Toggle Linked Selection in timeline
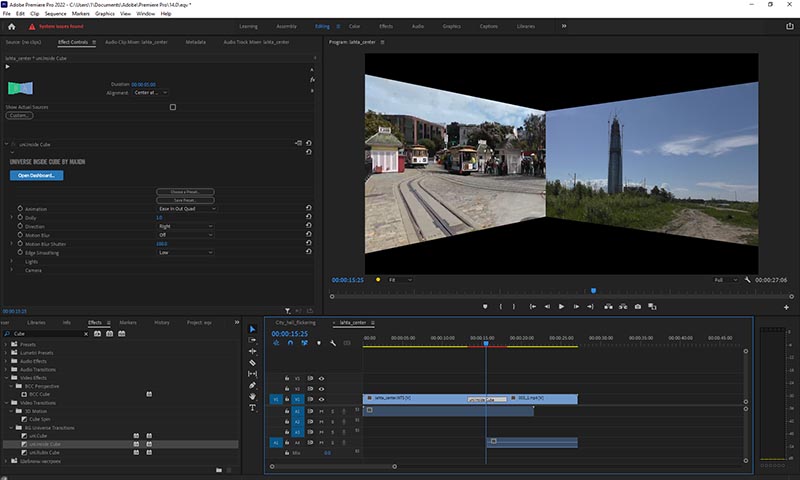 (305, 343)
